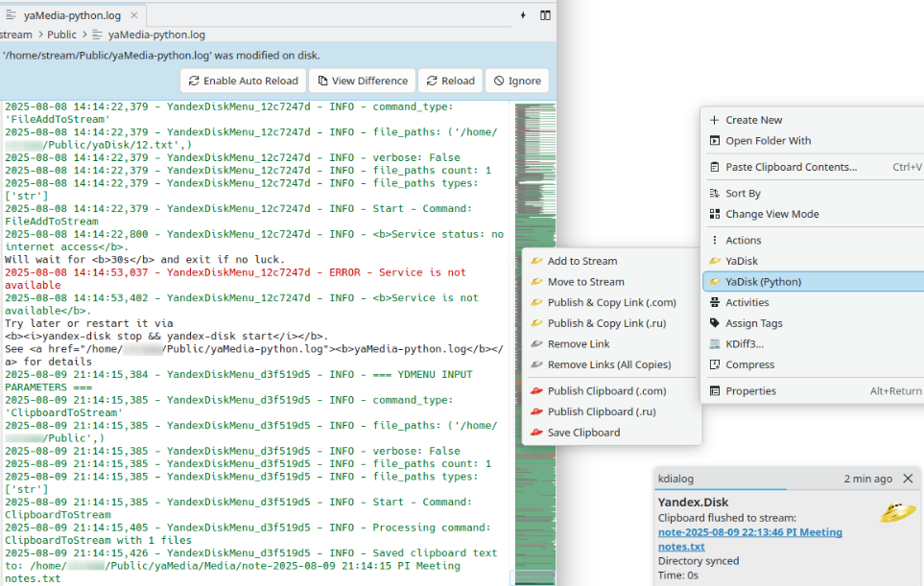The width and height of the screenshot is (924, 586).
Task: Open Change View Mode submenu
Action: (814, 214)
